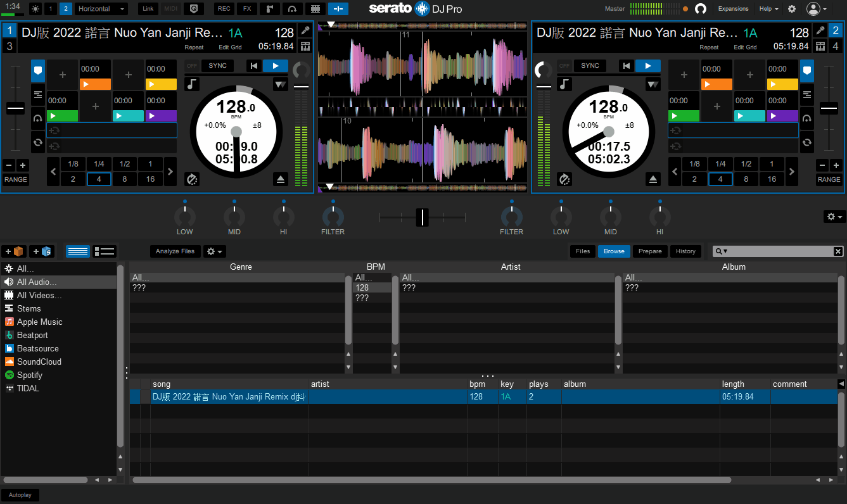
Task: Open the Help dropdown menu
Action: point(769,9)
